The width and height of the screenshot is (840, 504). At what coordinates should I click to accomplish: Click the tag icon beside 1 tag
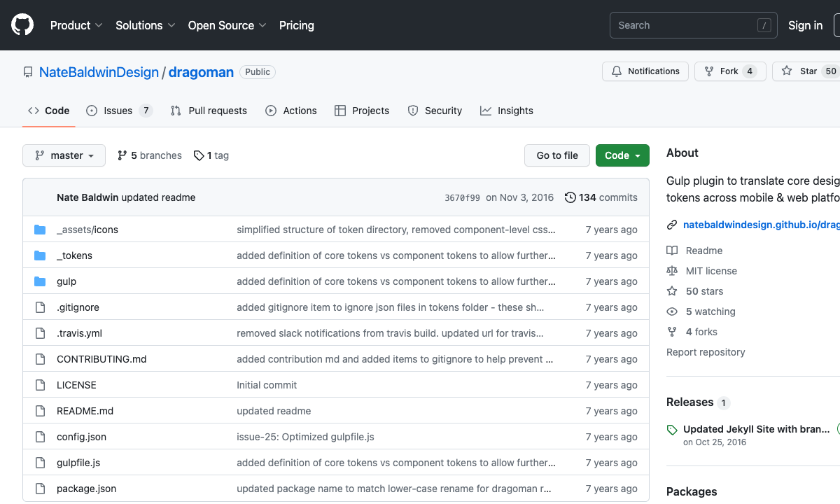pos(199,155)
